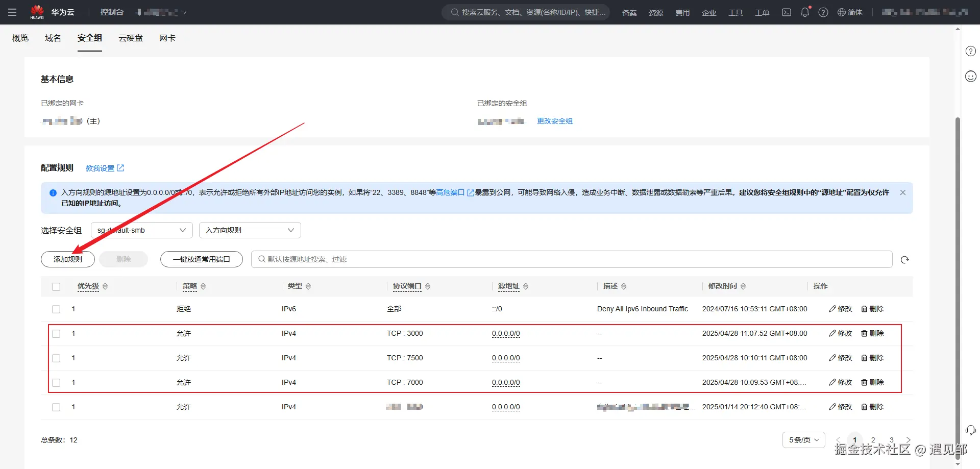The width and height of the screenshot is (980, 469).
Task: Sort by source address column icon
Action: (526, 286)
